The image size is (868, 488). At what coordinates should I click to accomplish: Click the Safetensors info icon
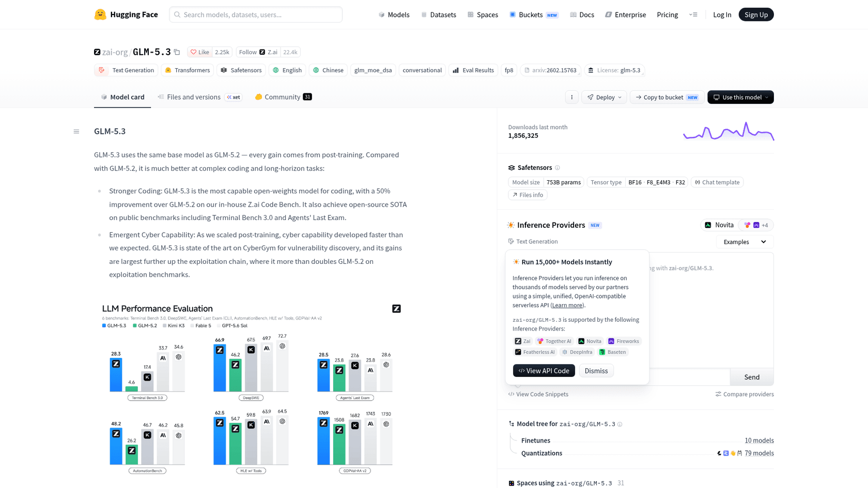click(557, 168)
